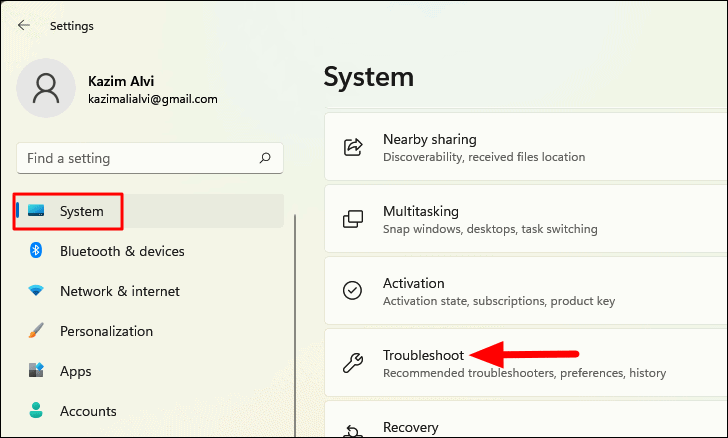Click the Activation checkmark circle icon
Viewport: 728px width, 438px height.
click(352, 291)
